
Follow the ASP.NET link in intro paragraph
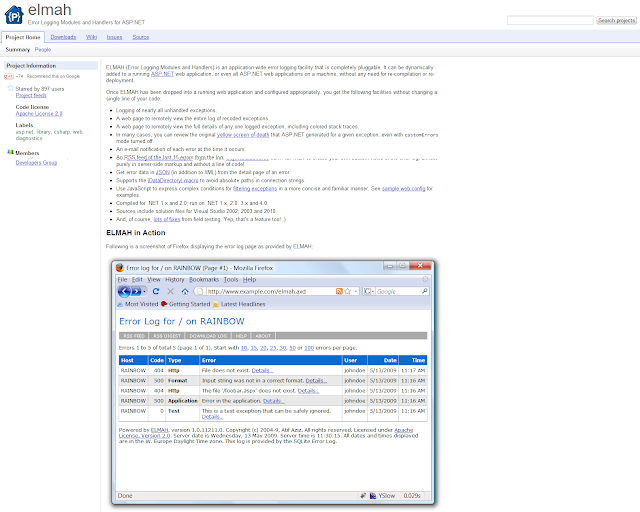[162, 74]
